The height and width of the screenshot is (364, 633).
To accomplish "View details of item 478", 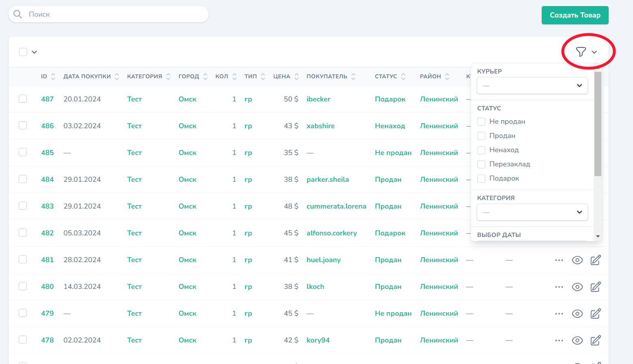I will (x=577, y=340).
